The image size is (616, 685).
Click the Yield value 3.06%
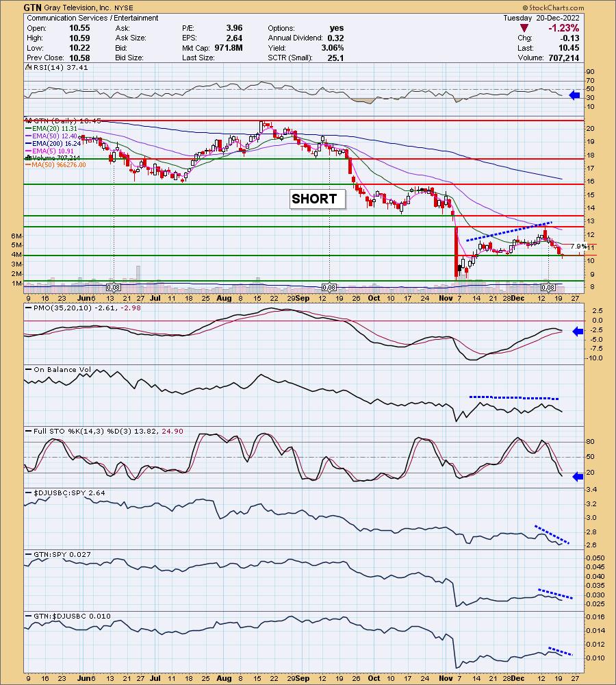click(333, 48)
